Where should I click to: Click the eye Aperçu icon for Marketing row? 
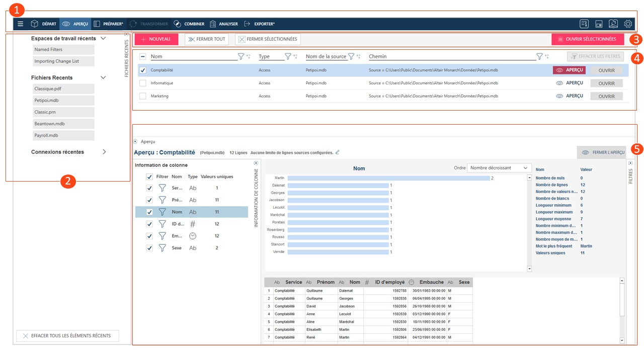(x=559, y=96)
